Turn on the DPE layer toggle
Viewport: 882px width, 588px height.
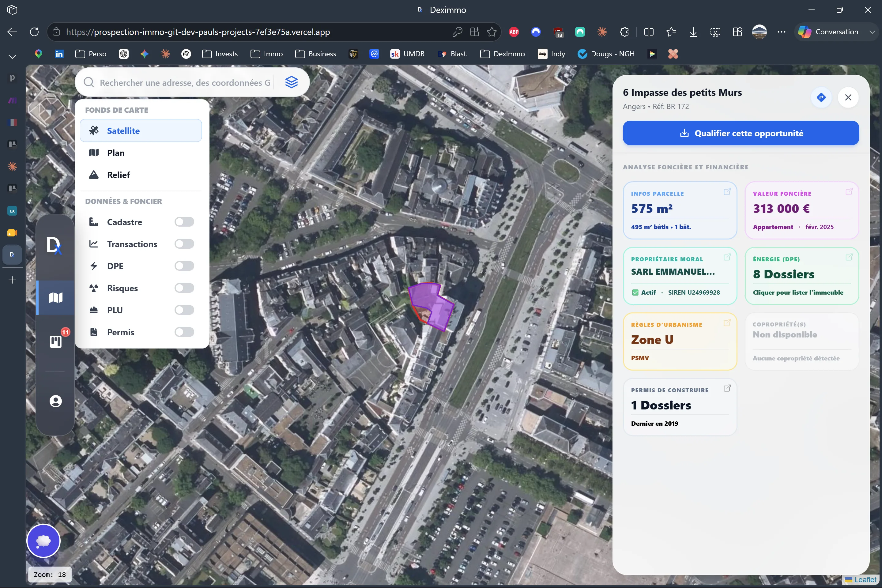(184, 266)
